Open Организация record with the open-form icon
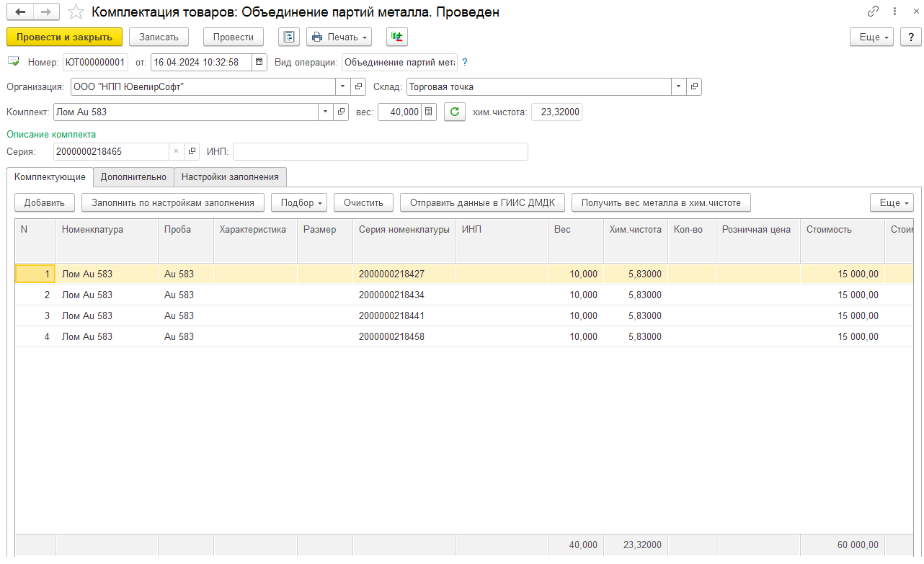Image resolution: width=924 pixels, height=564 pixels. pyautogui.click(x=358, y=87)
